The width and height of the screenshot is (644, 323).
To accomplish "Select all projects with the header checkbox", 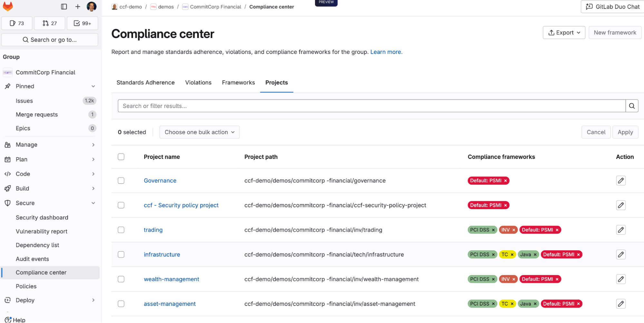I will [x=121, y=157].
